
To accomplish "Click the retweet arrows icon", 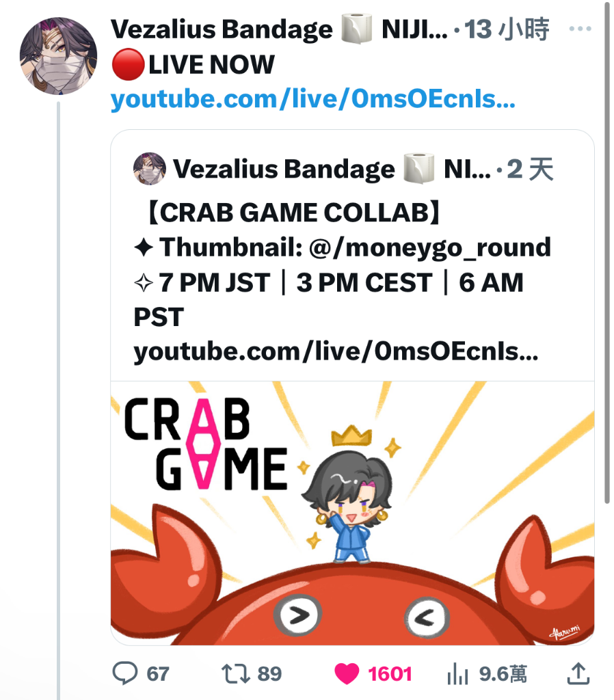I will [x=235, y=673].
